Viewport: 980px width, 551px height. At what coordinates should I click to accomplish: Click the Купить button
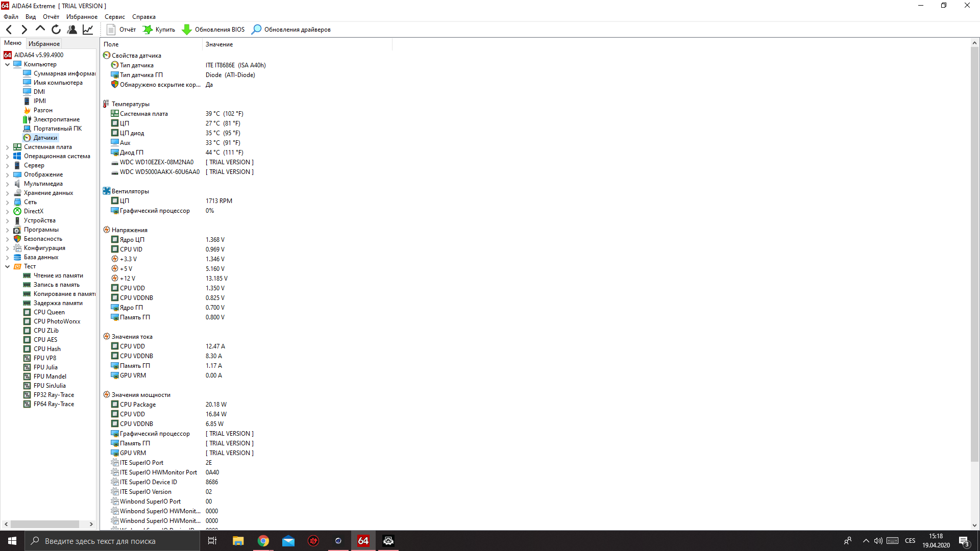(x=159, y=30)
